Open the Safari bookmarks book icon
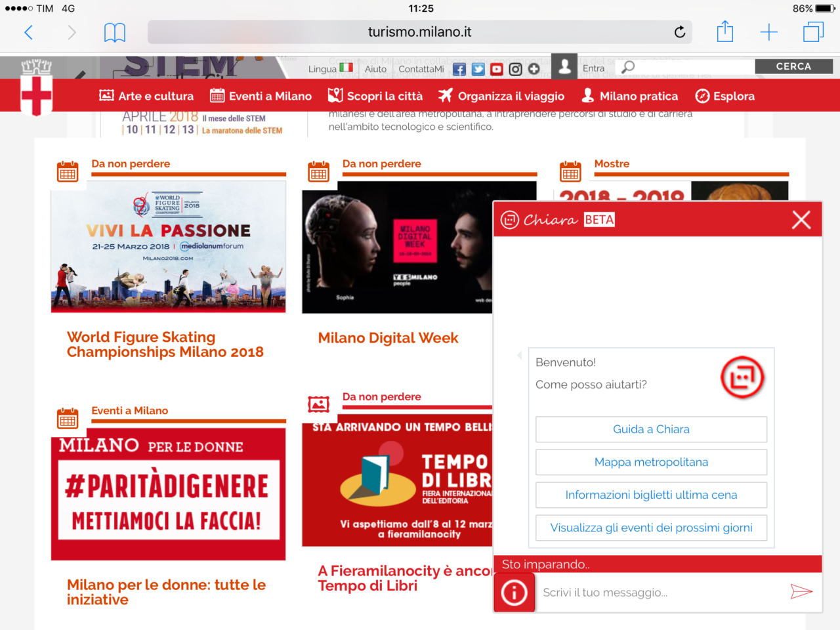This screenshot has width=840, height=630. point(115,32)
